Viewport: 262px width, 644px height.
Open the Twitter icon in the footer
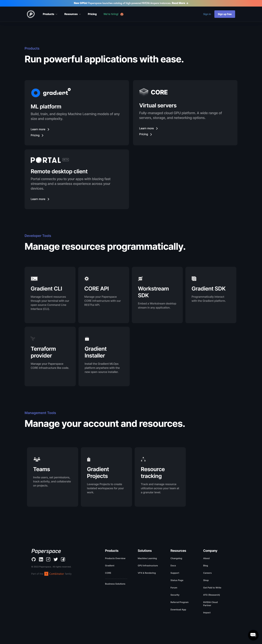(x=56, y=559)
